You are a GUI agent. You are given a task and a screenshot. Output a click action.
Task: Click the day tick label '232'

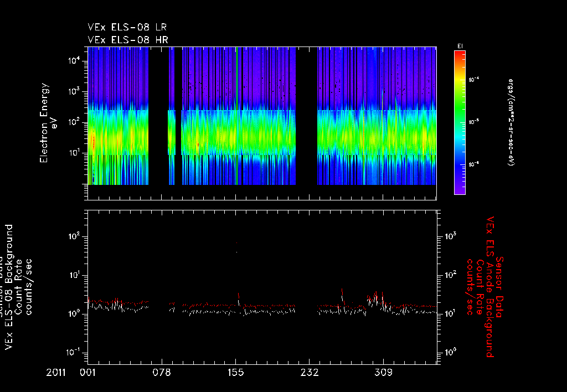coord(310,373)
